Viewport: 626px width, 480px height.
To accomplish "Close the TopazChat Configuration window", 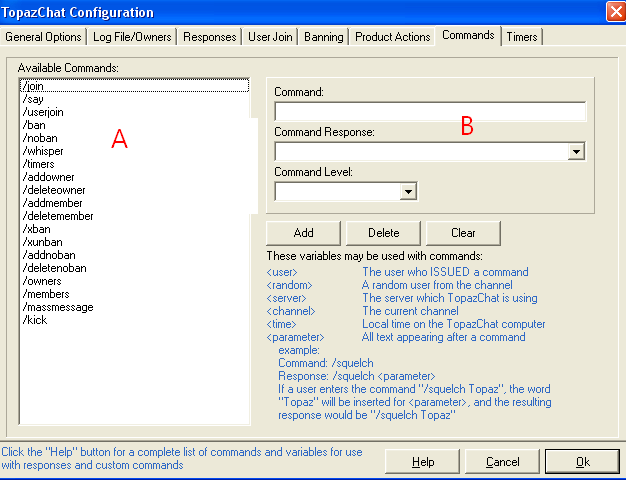I will pyautogui.click(x=616, y=11).
